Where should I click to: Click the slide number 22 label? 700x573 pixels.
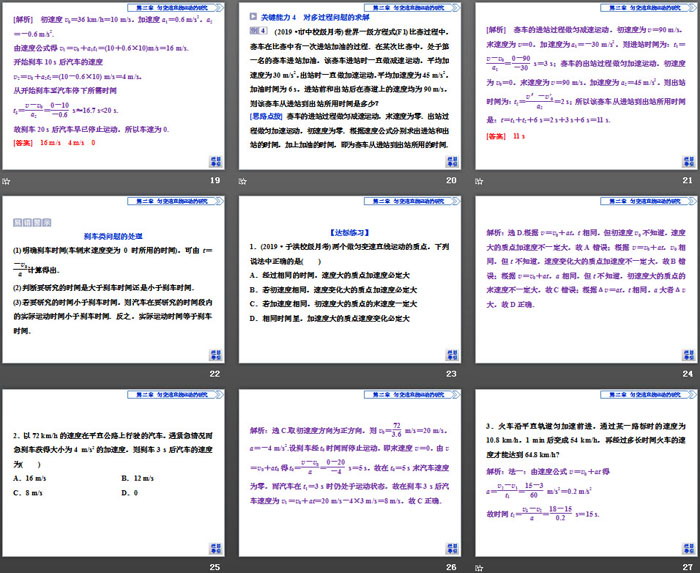coord(215,374)
